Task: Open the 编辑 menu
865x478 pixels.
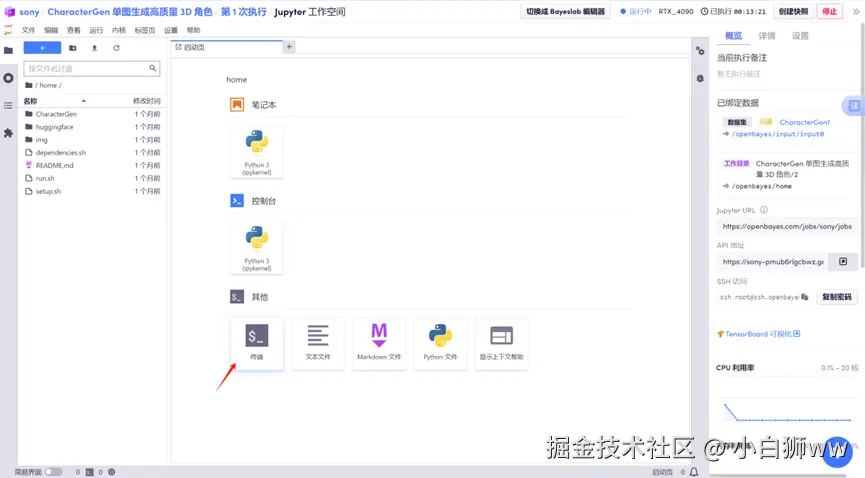Action: (51, 30)
